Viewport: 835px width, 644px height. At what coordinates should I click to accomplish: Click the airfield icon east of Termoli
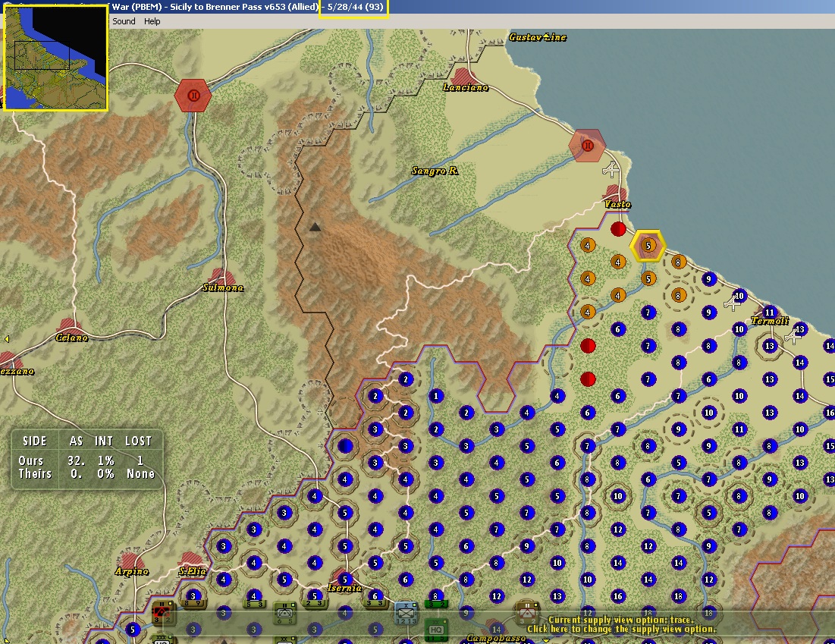793,337
